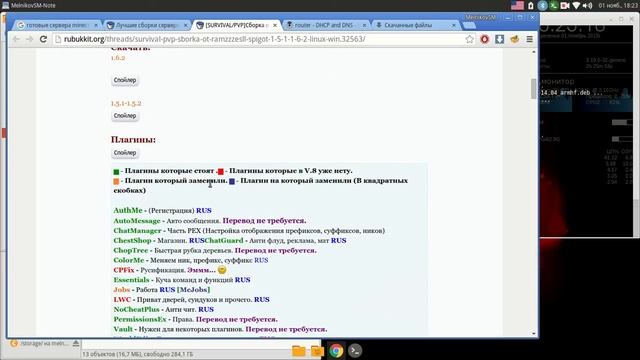Open the US keyboard layout indicator

pos(517,5)
